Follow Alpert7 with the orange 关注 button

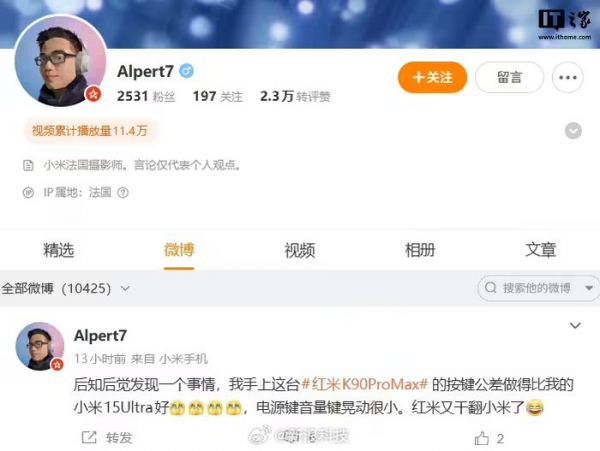pyautogui.click(x=432, y=77)
